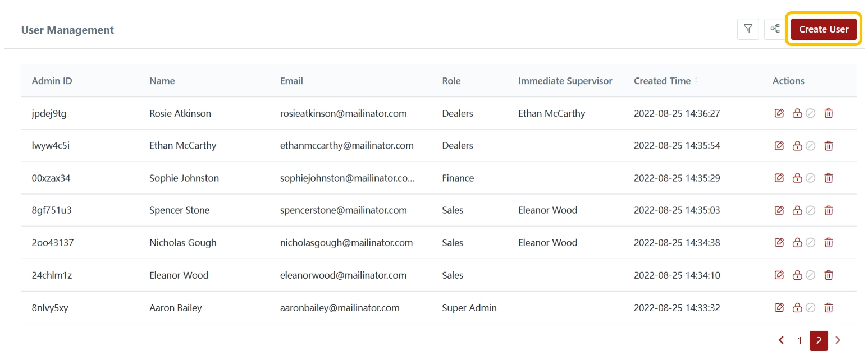Select page 2 in pagination
This screenshot has width=868, height=360.
click(x=819, y=340)
